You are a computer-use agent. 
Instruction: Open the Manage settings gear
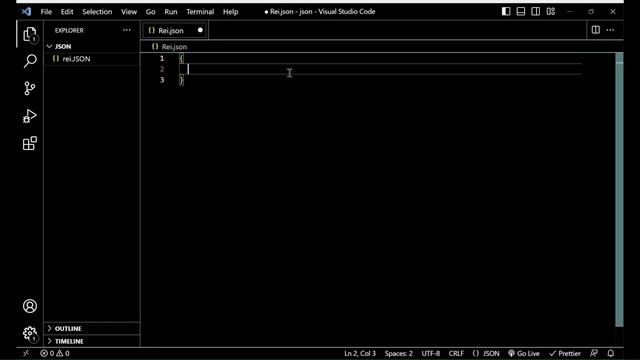click(30, 333)
